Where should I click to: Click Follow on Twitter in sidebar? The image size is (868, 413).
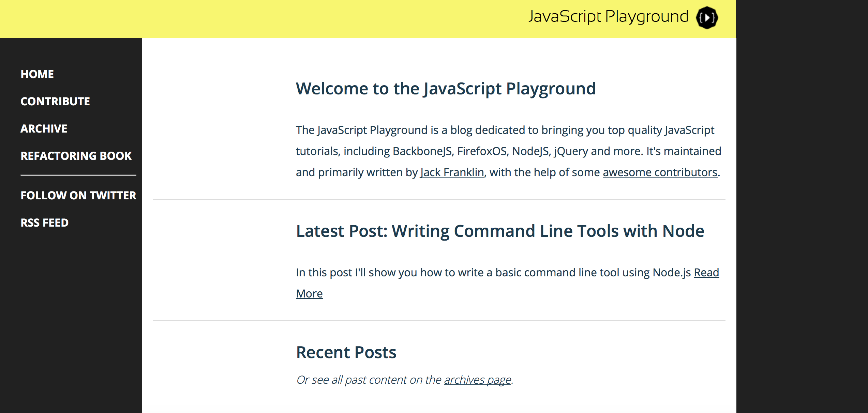coord(78,195)
